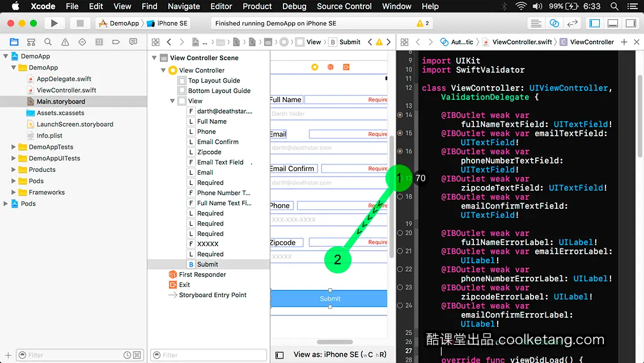Toggle recent files filter in navigator
The height and width of the screenshot is (363, 644).
(x=128, y=355)
